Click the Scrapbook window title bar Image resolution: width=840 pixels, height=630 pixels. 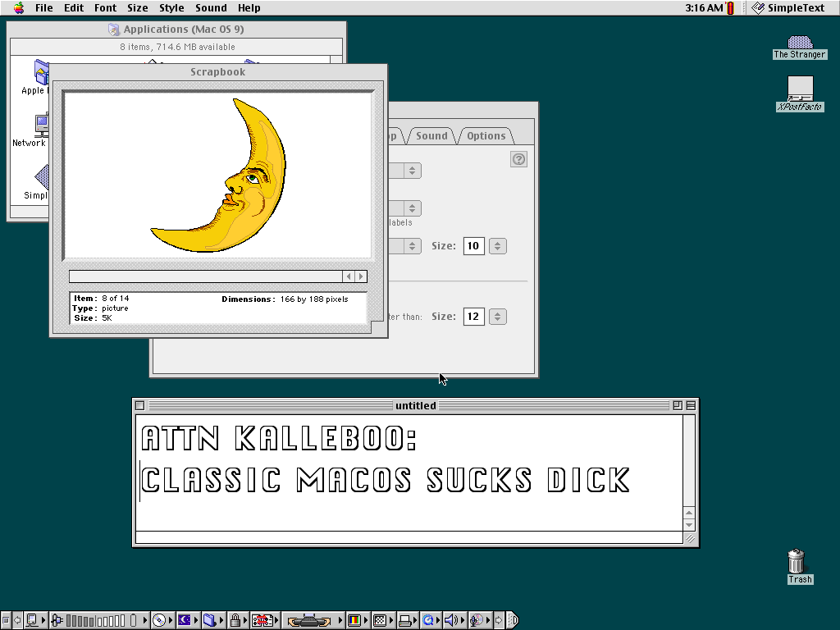218,72
